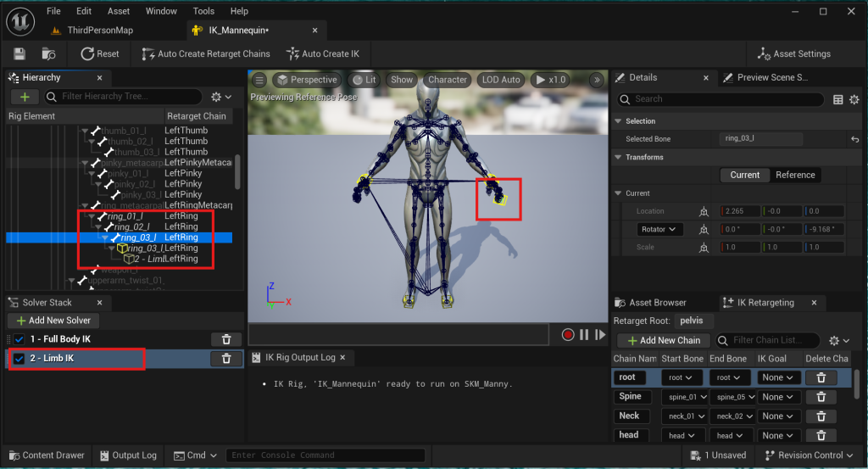Click the Location X value 2.265 field
Screen dimensions: 868x469
click(741, 211)
